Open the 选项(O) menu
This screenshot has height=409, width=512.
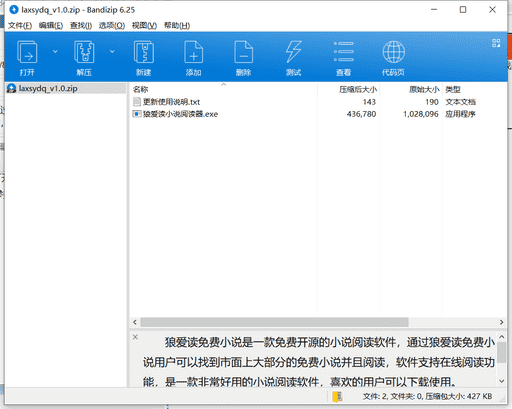pos(112,25)
